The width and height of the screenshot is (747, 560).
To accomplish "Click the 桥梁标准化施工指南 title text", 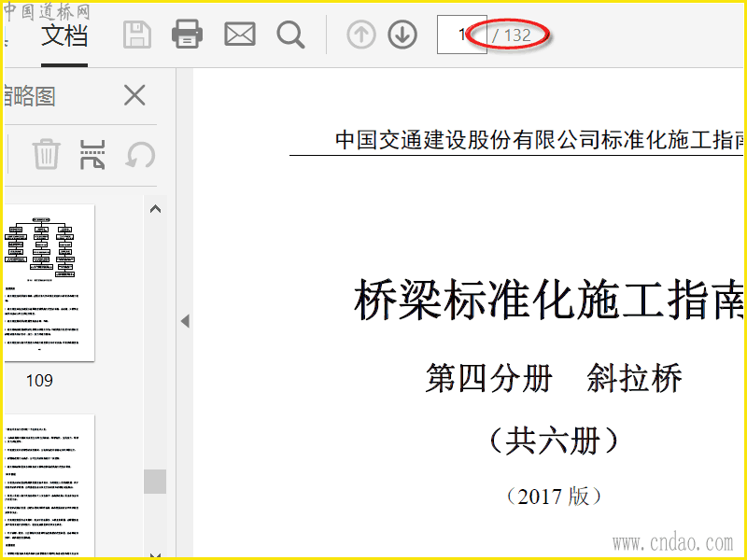I will 549,301.
